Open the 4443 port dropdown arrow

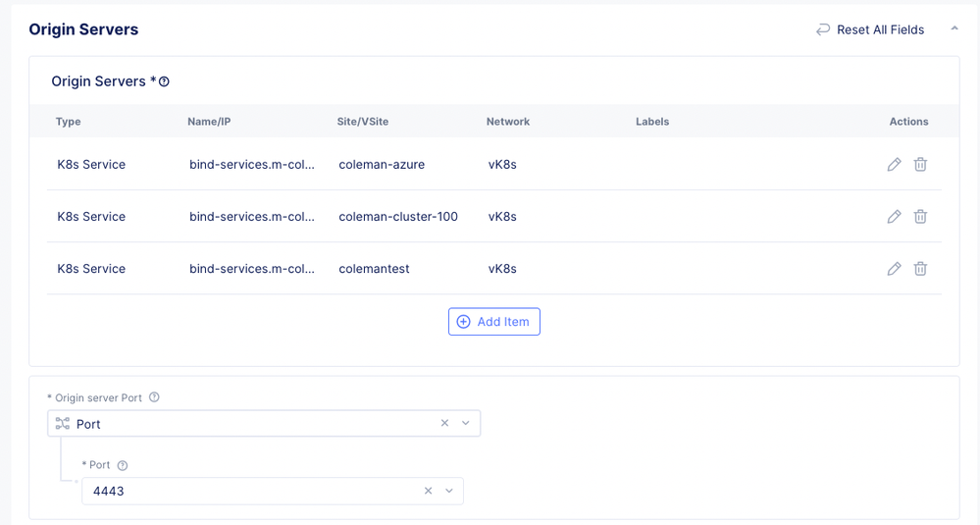[449, 491]
